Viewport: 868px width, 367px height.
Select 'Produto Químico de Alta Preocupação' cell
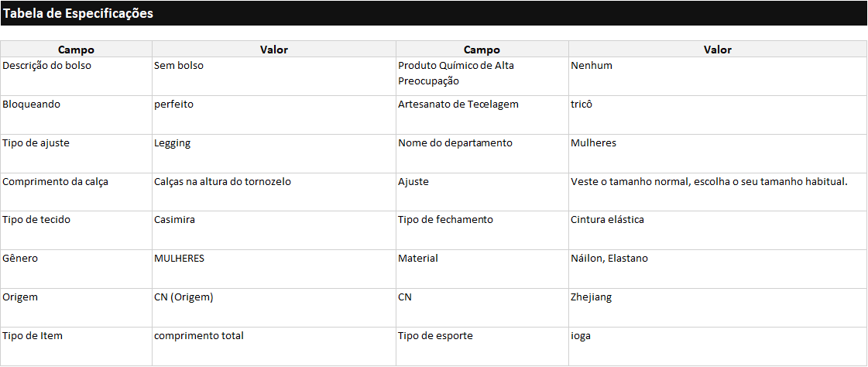[455, 73]
